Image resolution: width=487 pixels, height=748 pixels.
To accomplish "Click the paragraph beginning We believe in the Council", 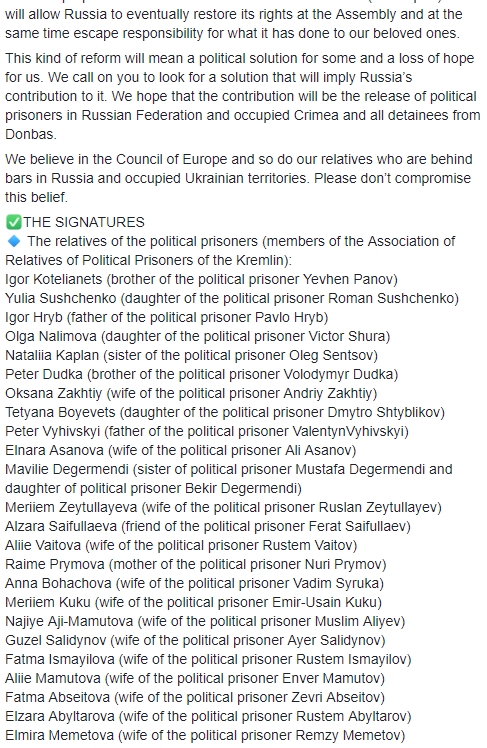I will (238, 178).
